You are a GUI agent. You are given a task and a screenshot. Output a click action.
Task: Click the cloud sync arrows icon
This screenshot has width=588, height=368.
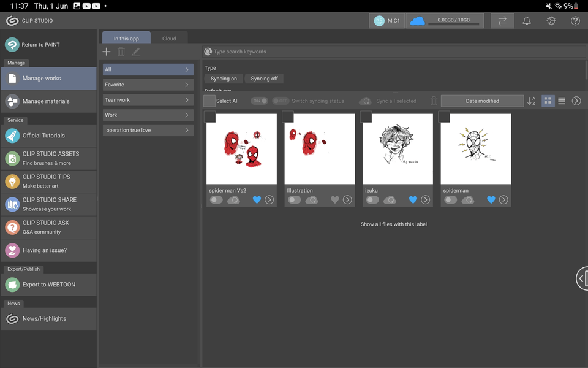point(502,21)
